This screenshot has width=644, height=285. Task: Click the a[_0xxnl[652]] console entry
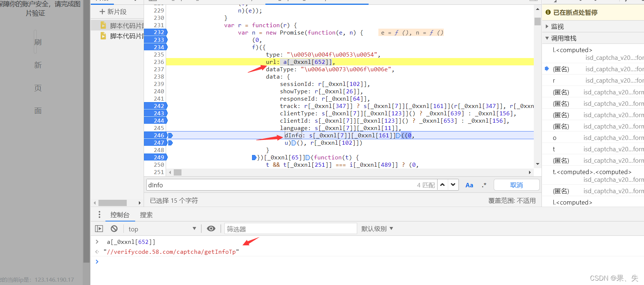click(131, 242)
